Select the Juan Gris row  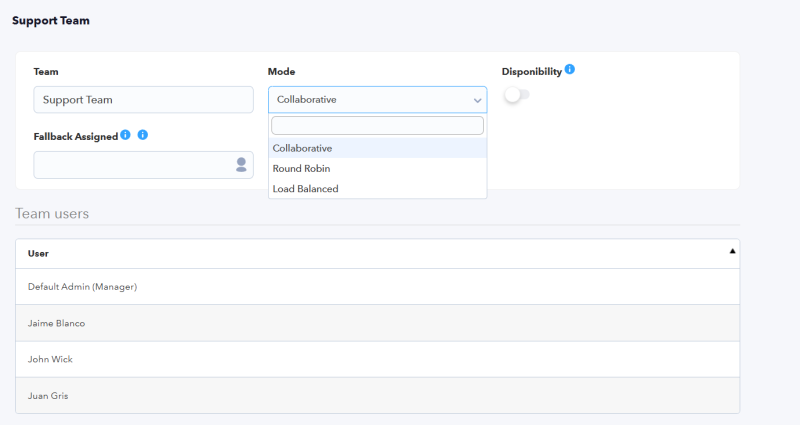coord(378,395)
